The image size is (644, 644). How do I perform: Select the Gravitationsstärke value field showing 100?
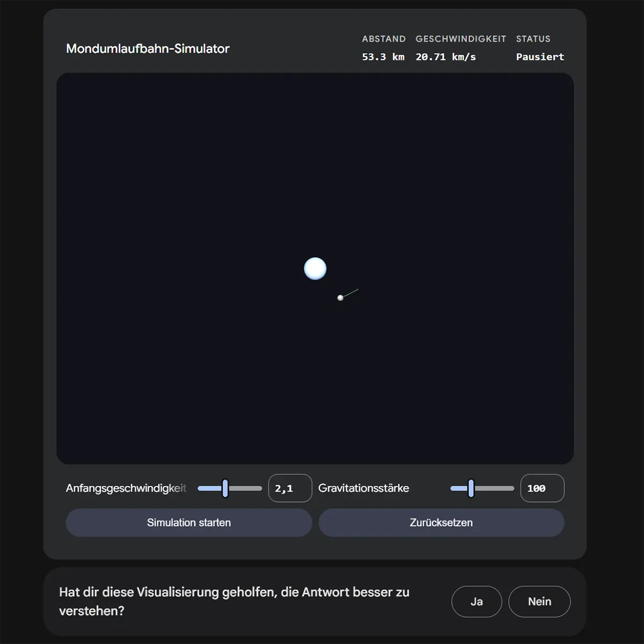(541, 488)
